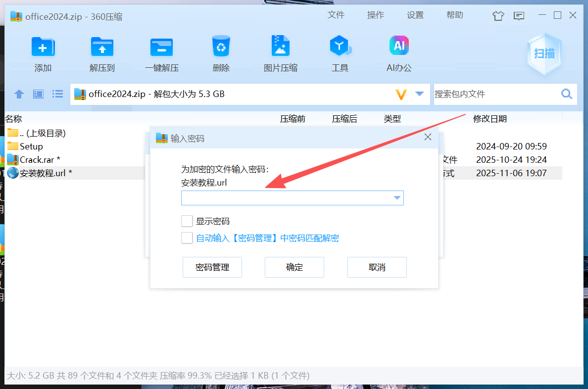Select the 解压到 (Extract to) tool
The height and width of the screenshot is (389, 588).
tap(102, 53)
